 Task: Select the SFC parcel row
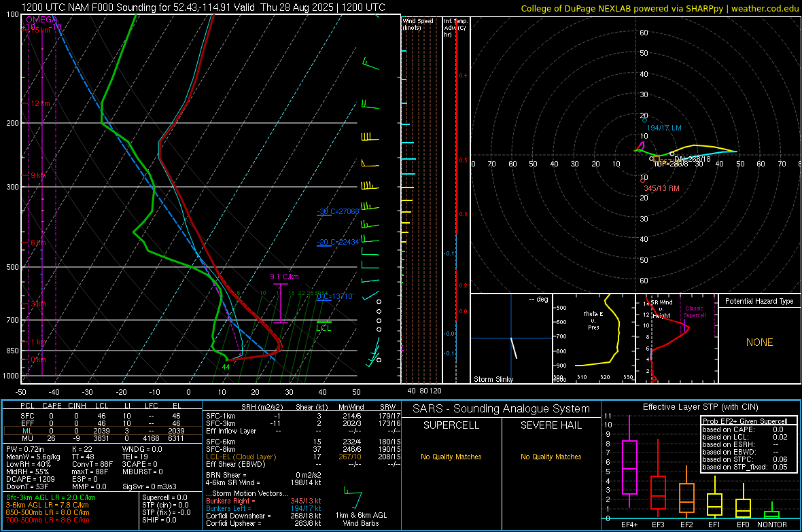(103, 416)
